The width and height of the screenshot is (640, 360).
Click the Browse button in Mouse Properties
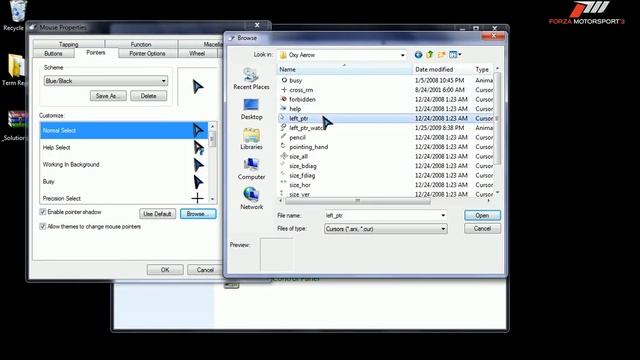click(198, 214)
